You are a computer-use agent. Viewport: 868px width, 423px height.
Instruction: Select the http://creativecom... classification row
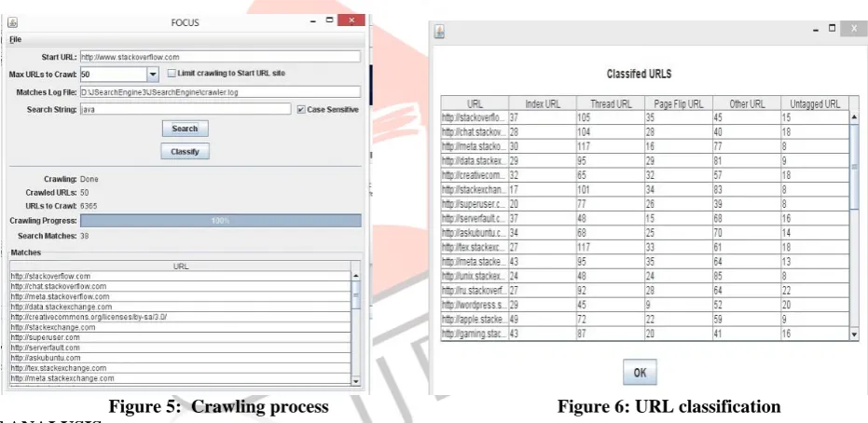pyautogui.click(x=645, y=175)
